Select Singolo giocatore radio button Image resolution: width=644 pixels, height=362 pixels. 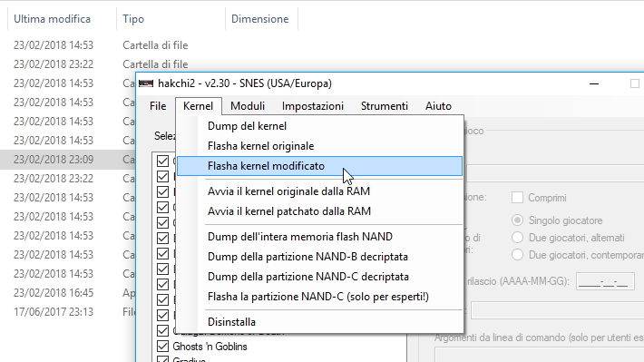click(517, 220)
